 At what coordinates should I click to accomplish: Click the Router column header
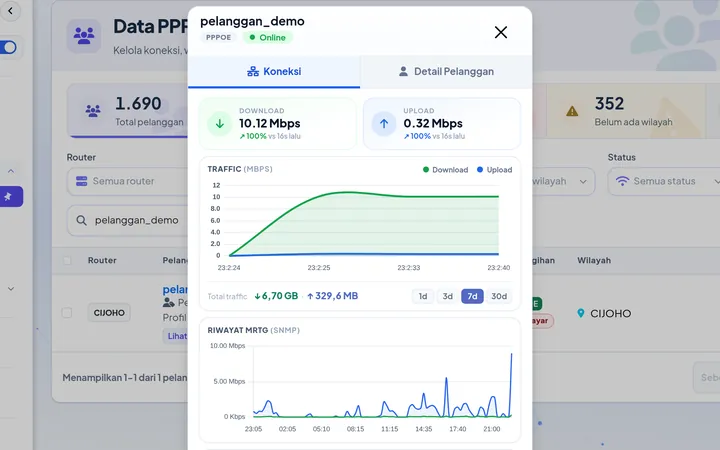point(102,260)
